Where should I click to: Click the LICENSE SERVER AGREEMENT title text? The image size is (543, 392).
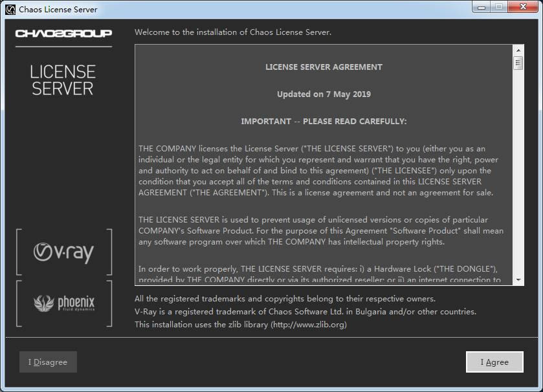click(324, 67)
